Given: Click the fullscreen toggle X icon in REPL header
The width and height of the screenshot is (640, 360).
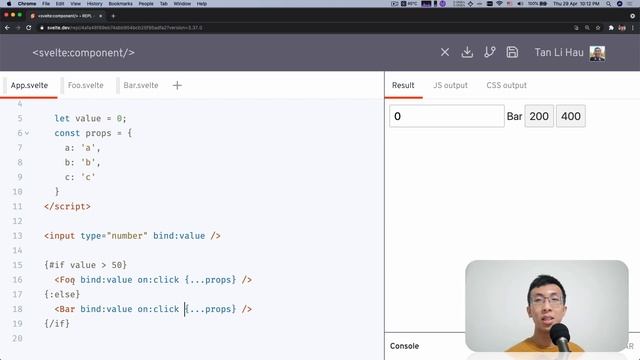Looking at the screenshot, I should click(x=445, y=52).
